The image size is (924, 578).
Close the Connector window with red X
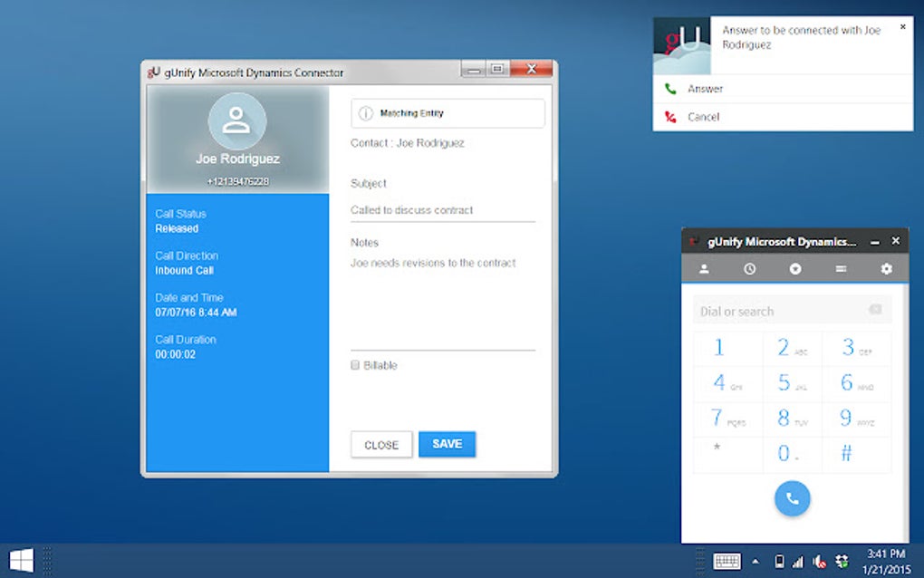(532, 69)
